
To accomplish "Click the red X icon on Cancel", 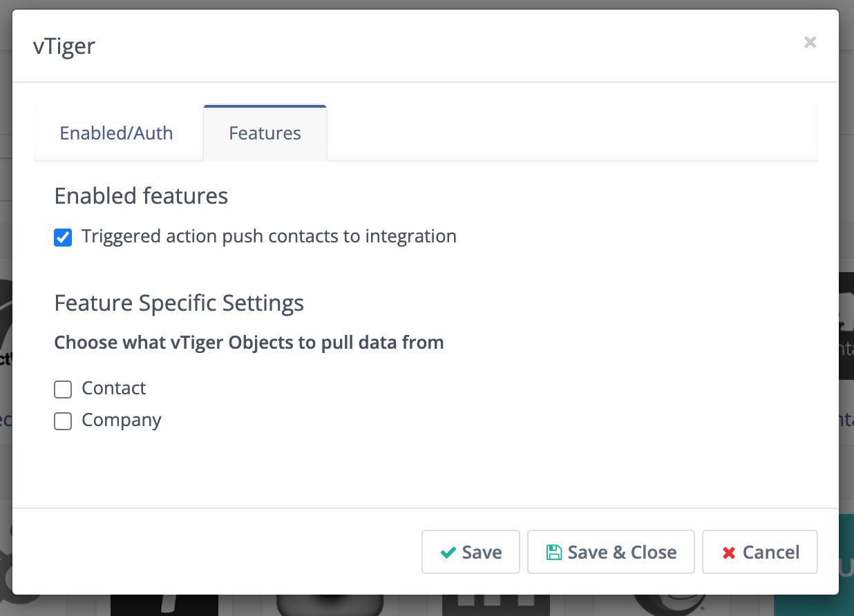I will coord(728,552).
